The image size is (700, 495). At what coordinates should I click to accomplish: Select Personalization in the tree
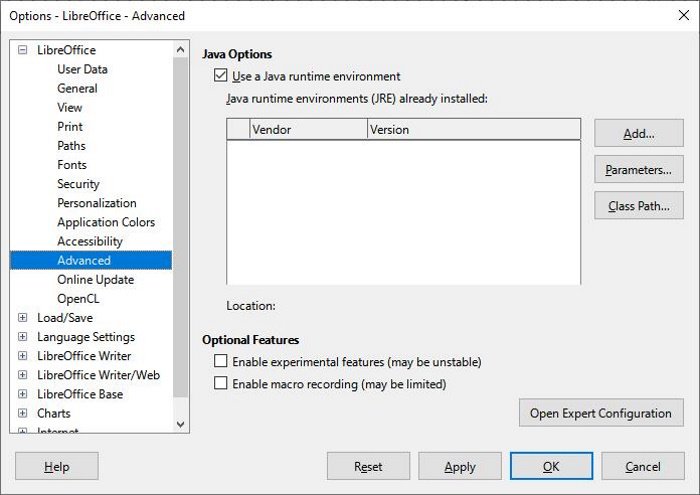tap(97, 203)
